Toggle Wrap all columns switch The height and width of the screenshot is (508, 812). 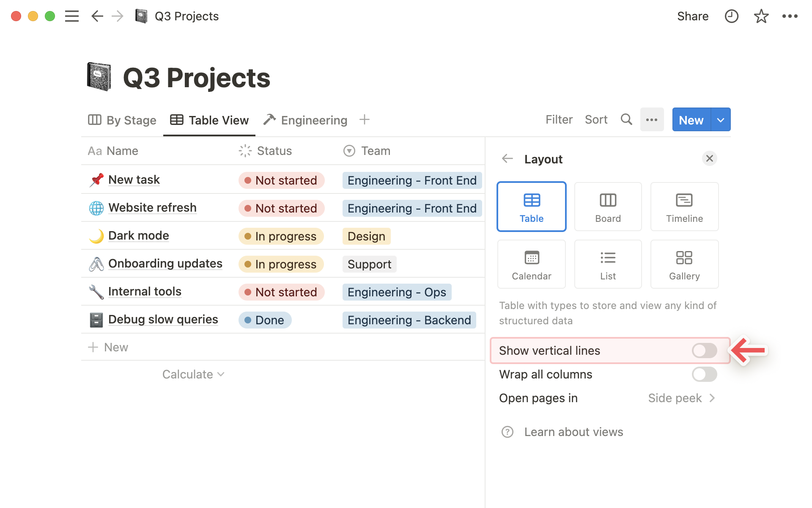[x=704, y=374]
